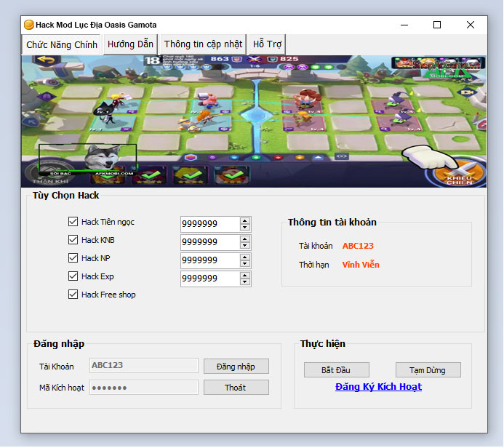
Task: Decrease the Hack KNB value with down arrow
Action: pyautogui.click(x=245, y=246)
